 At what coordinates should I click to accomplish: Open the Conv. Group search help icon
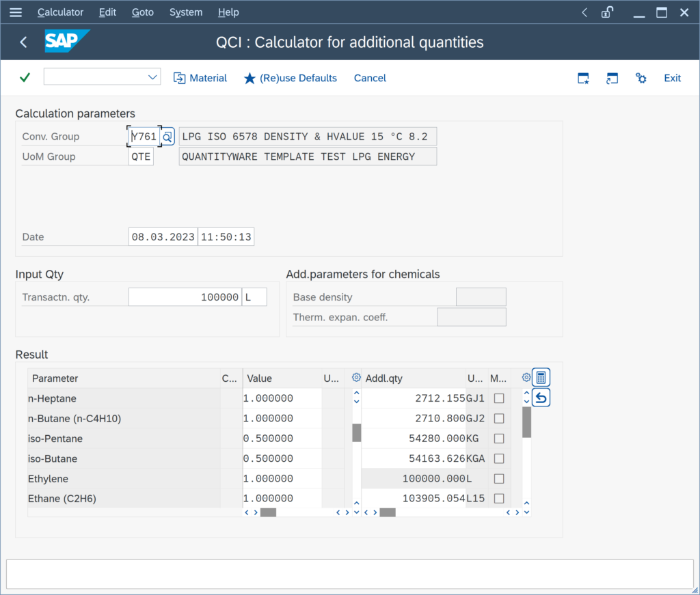point(167,137)
